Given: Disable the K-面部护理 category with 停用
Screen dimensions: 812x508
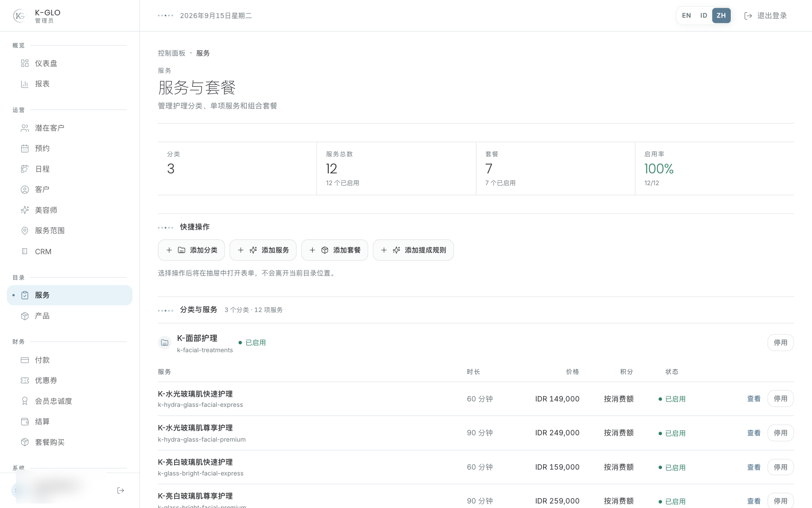Looking at the screenshot, I should click(x=780, y=343).
